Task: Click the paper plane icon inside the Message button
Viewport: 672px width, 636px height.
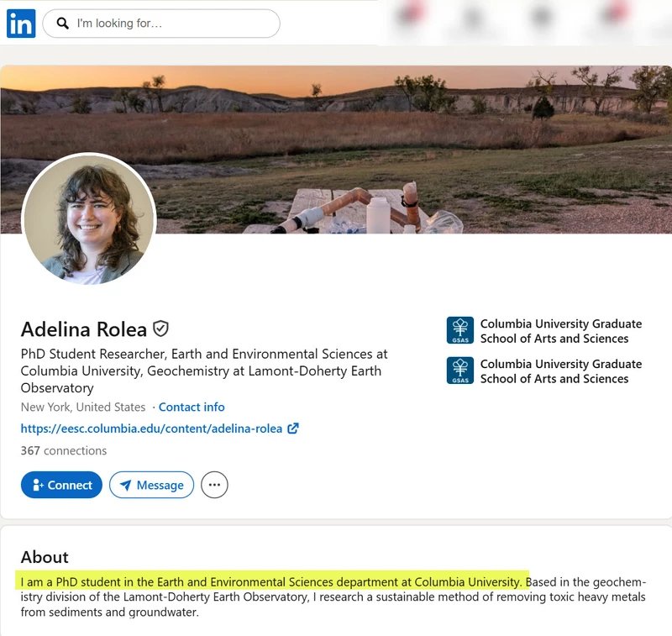Action: click(x=125, y=485)
